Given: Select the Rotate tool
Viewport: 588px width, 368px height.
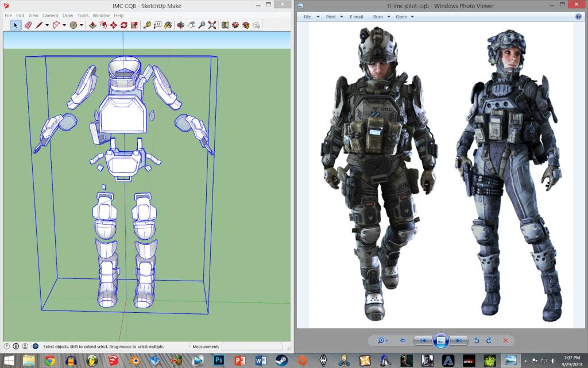Looking at the screenshot, I should 124,25.
